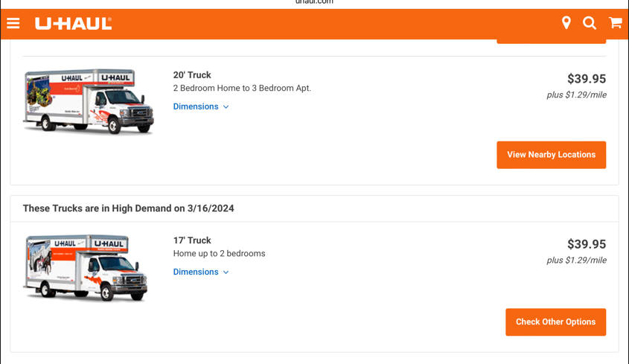Click Check Other Options button
The image size is (629, 364).
[x=555, y=322]
